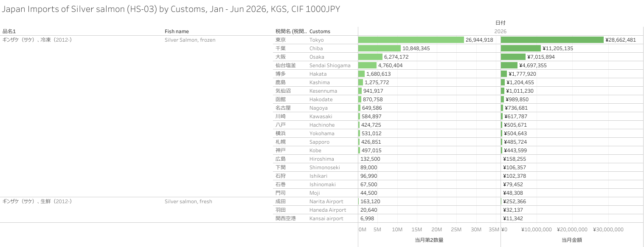Select the Ishikari customs label
Image resolution: width=644 pixels, height=247 pixels.
click(x=319, y=176)
